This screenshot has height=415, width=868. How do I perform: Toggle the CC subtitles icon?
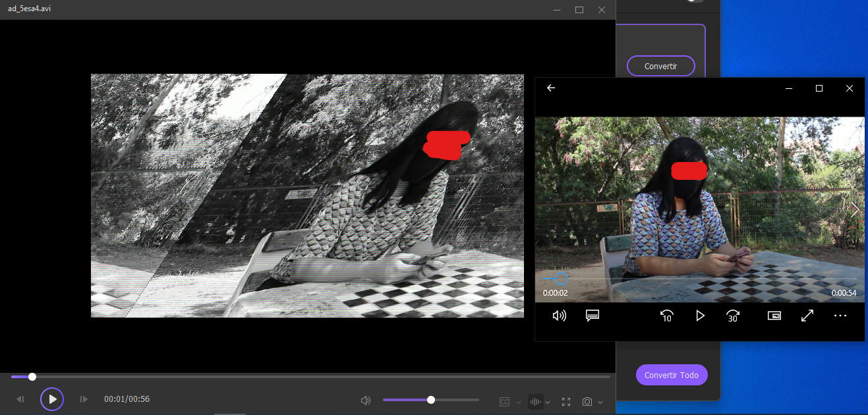(505, 402)
